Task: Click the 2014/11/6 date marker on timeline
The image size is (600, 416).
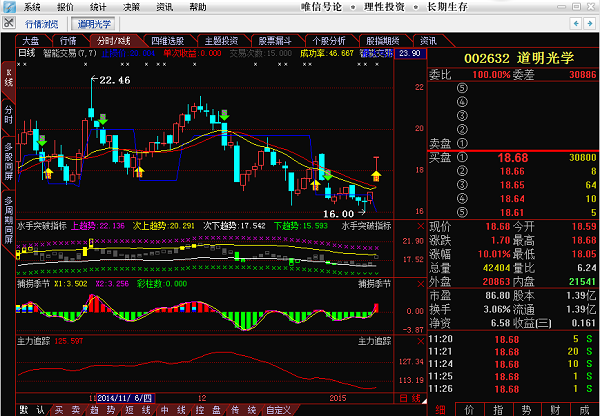Action: [x=126, y=397]
